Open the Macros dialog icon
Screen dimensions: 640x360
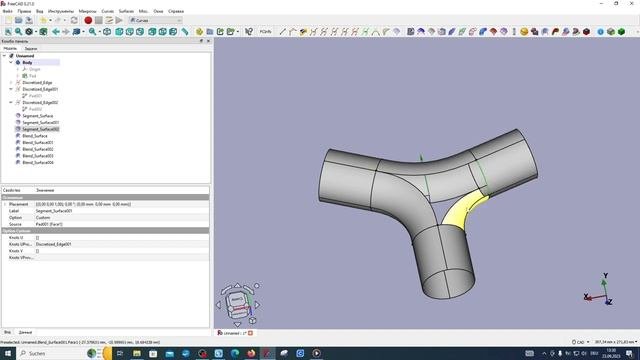pyautogui.click(x=109, y=20)
